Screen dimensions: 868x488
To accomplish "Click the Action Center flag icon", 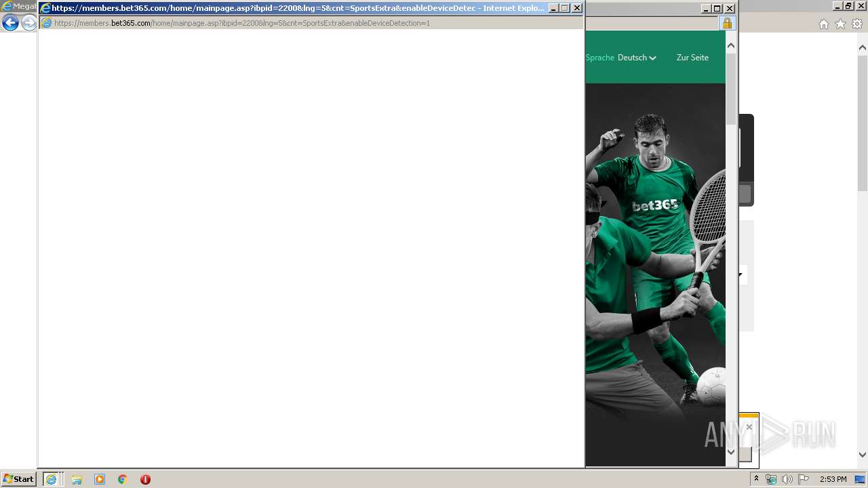I will [803, 479].
